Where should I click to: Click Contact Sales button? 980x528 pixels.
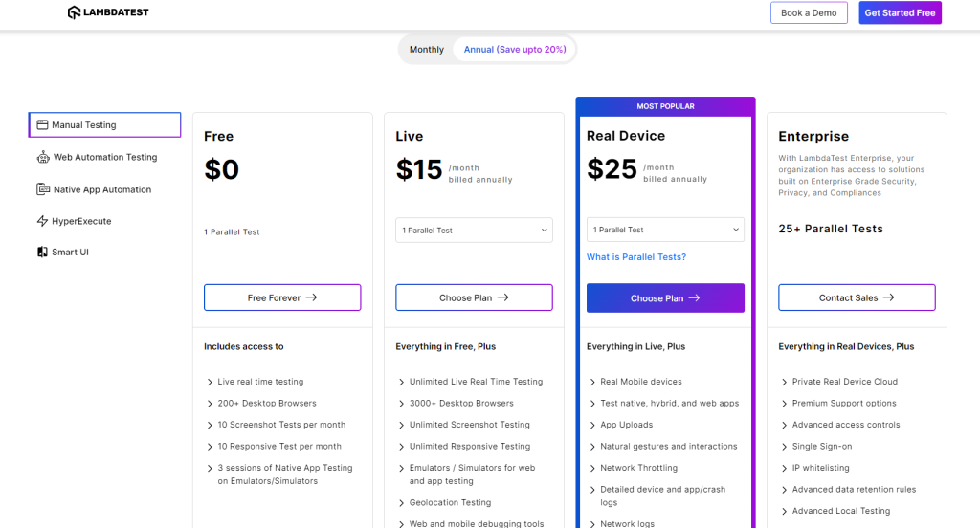point(857,297)
